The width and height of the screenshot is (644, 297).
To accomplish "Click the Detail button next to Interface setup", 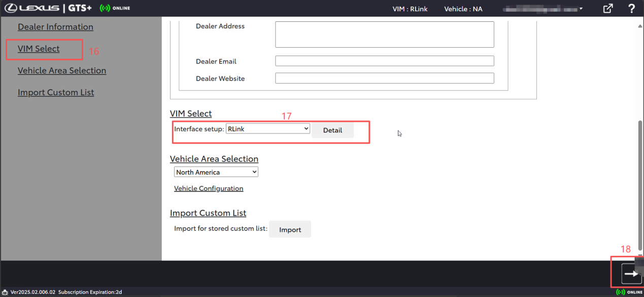I will tap(332, 130).
